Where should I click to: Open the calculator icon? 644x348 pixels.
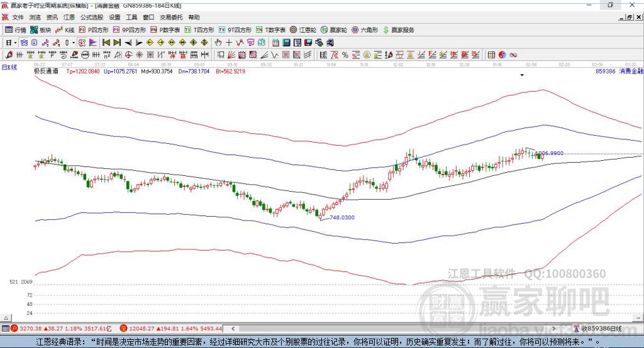(286, 43)
